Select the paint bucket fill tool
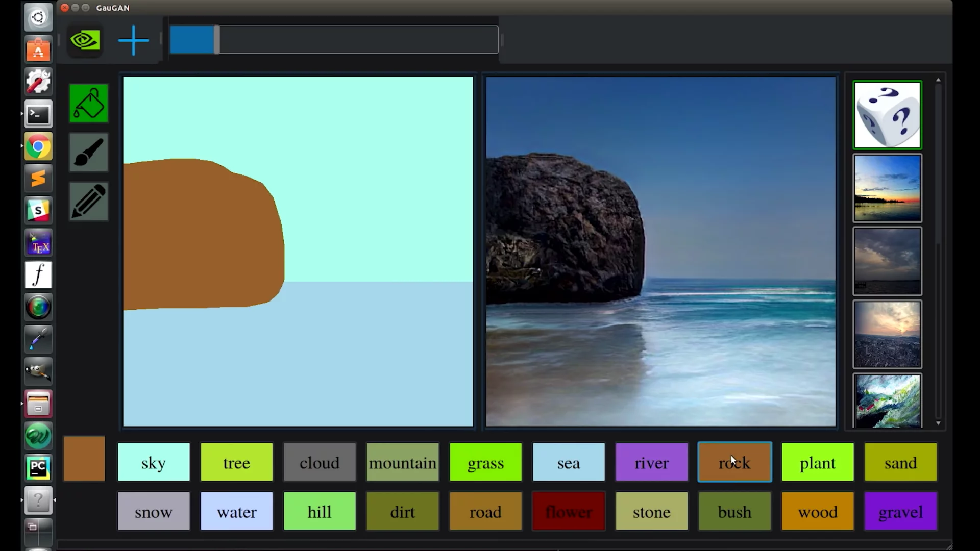Viewport: 980px width, 551px height. point(89,104)
